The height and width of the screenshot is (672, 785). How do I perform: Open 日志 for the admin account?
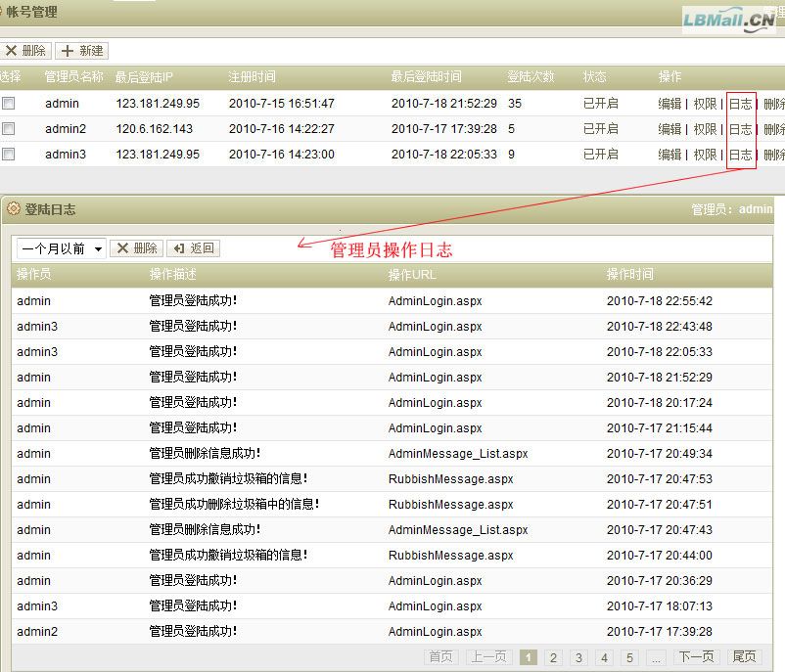tap(740, 104)
